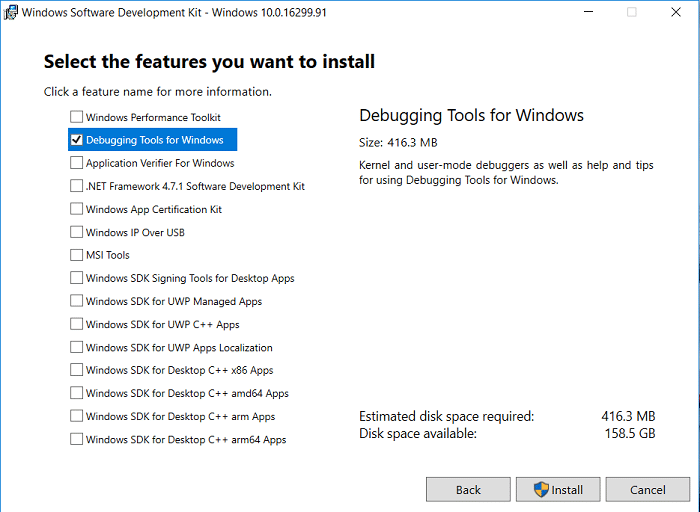Tick Windows SDK for UWP C++ Apps
This screenshot has width=700, height=512.
point(77,324)
